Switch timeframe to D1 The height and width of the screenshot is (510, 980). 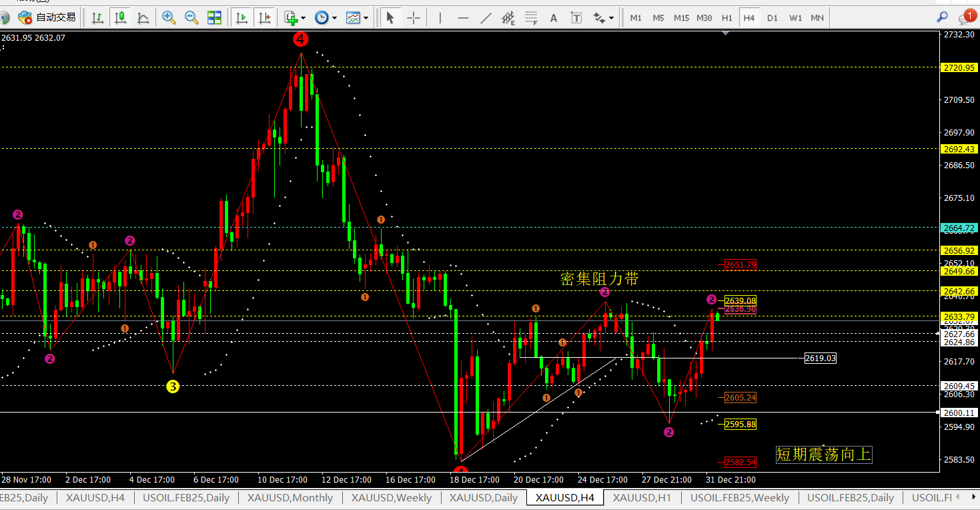coord(772,18)
